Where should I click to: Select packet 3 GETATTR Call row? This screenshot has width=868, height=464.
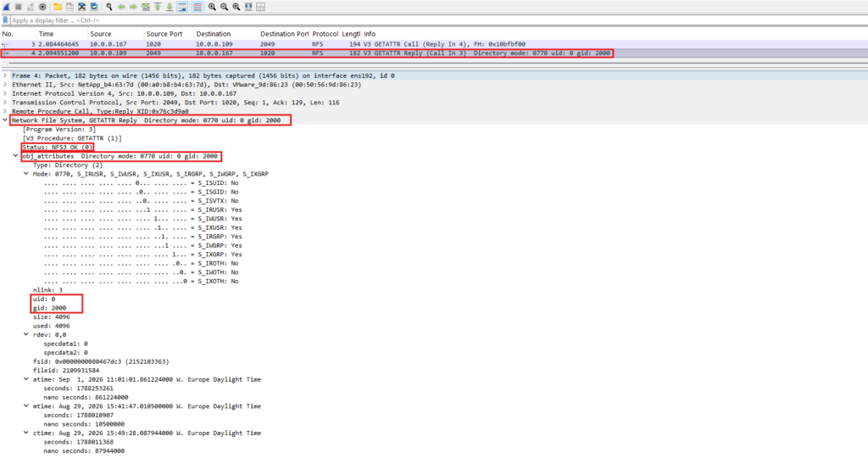(x=434, y=44)
